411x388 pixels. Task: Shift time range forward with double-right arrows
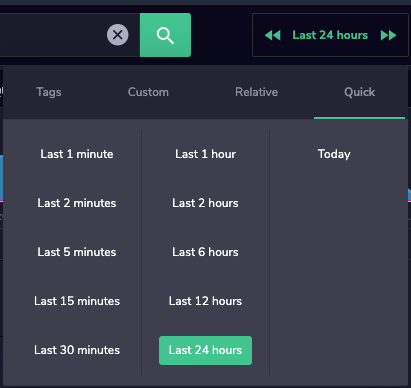click(388, 35)
